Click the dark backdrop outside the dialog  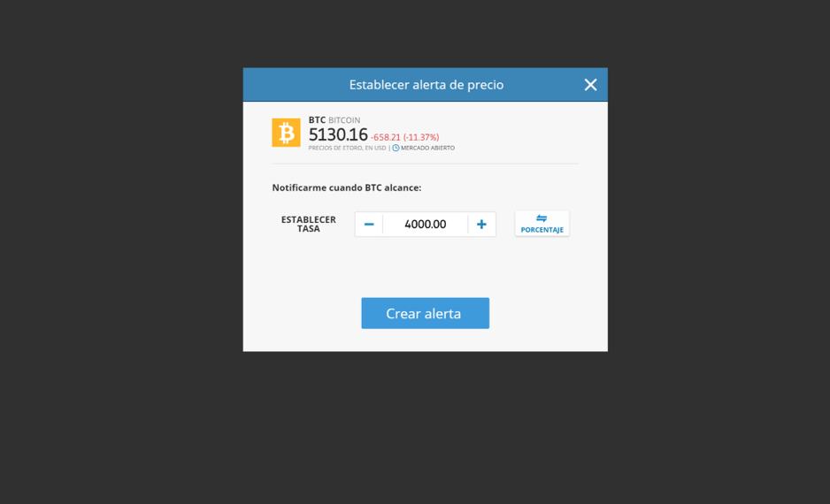click(x=122, y=252)
